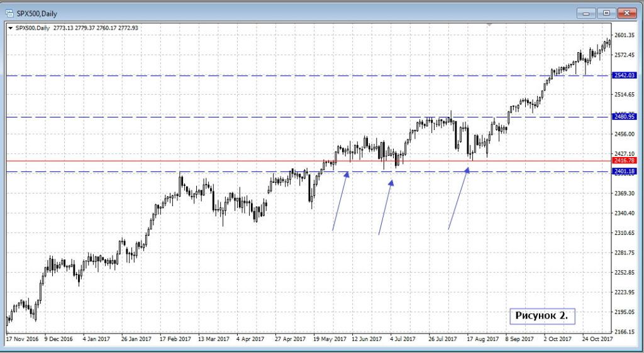Click the gray chart shift triangle marker
This screenshot has height=353, width=644.
489,25
